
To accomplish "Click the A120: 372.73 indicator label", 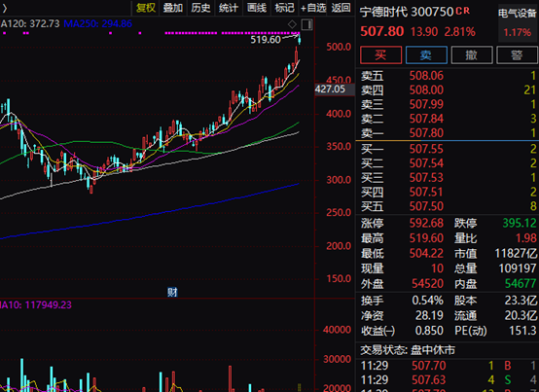I will (x=30, y=24).
